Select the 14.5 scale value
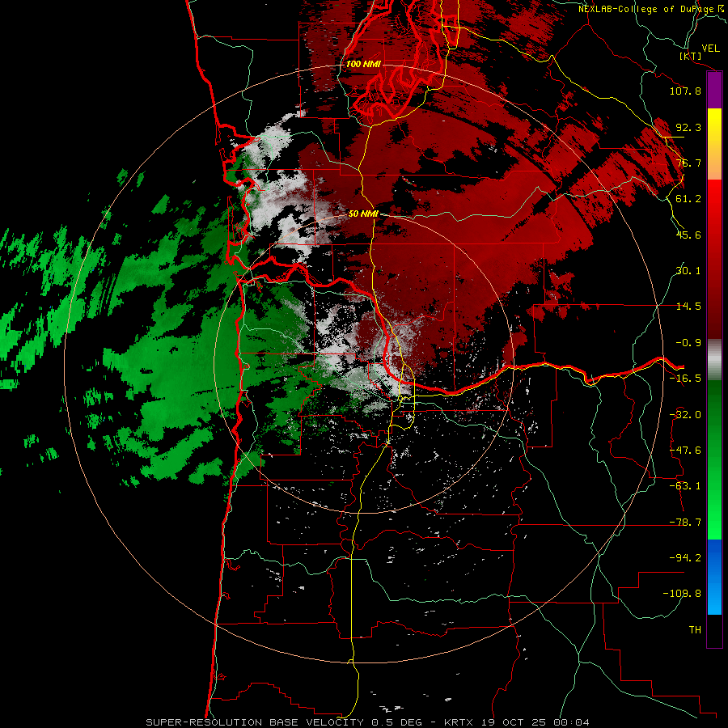This screenshot has width=728, height=728. tap(688, 307)
